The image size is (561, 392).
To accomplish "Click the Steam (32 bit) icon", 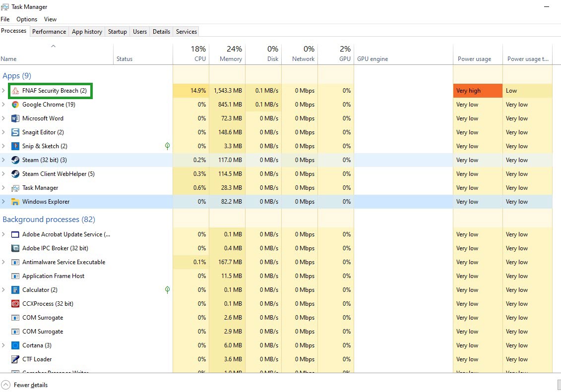I will click(x=15, y=160).
